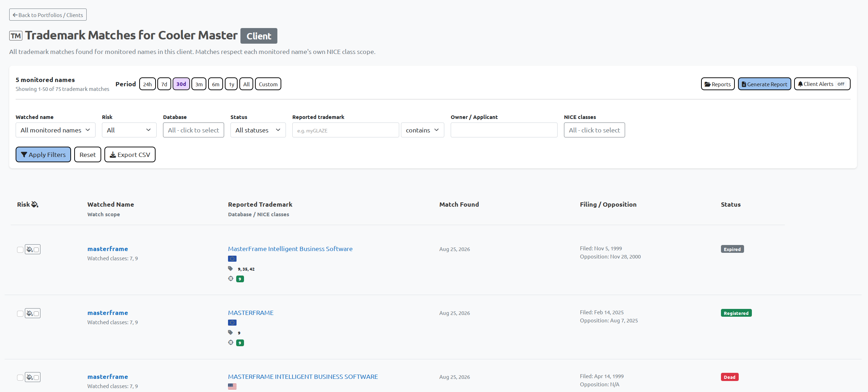
Task: Click the paint bucket icon beside Risk header
Action: coord(35,205)
